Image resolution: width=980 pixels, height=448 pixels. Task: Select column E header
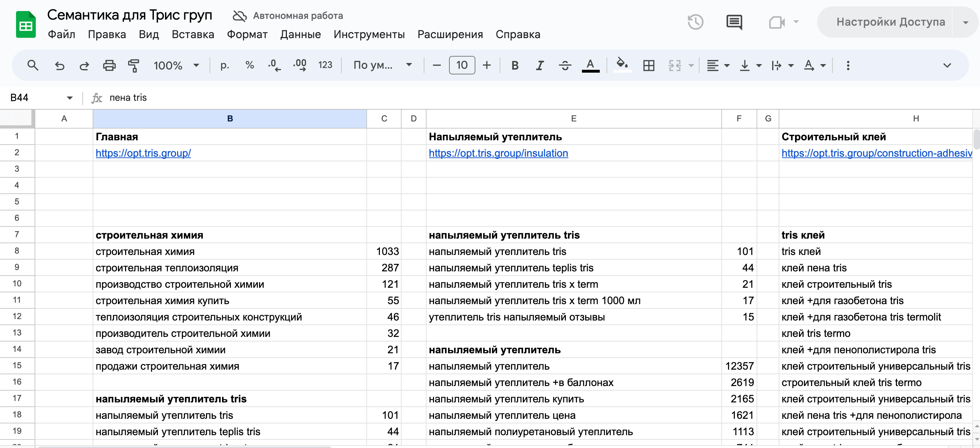point(574,119)
